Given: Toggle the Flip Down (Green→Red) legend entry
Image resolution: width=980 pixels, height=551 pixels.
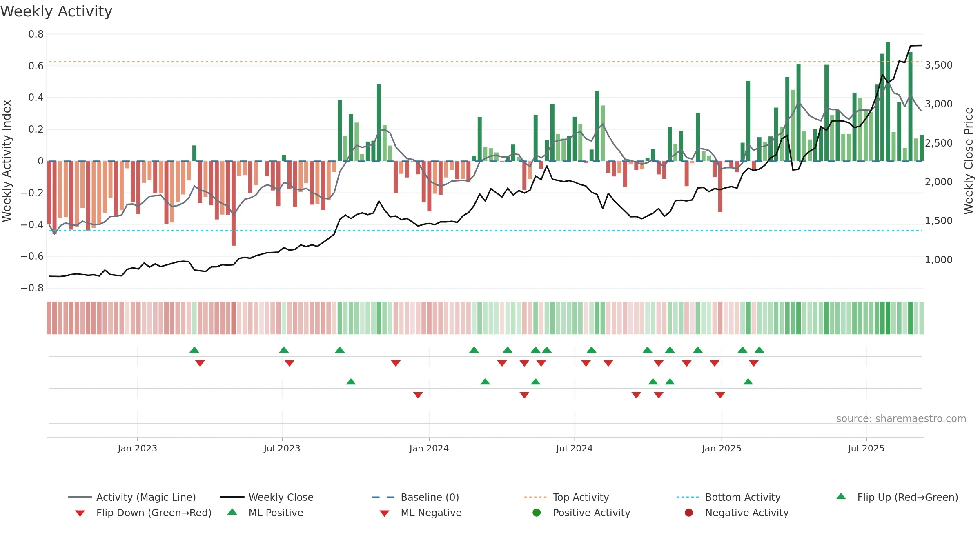Looking at the screenshot, I should pos(143,513).
